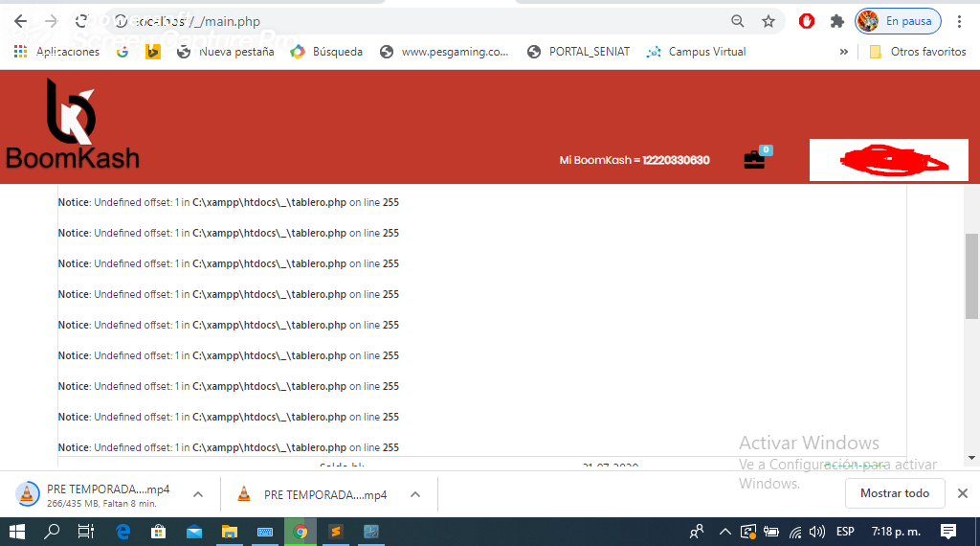Click the last visible 'Undefined offset' notice line
980x546 pixels.
[x=228, y=447]
